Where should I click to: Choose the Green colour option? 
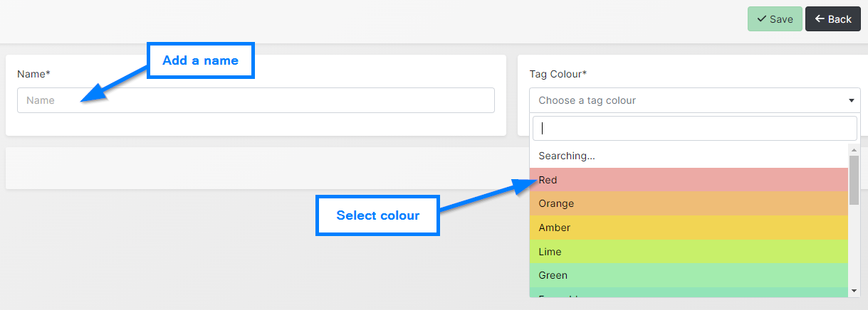(689, 275)
